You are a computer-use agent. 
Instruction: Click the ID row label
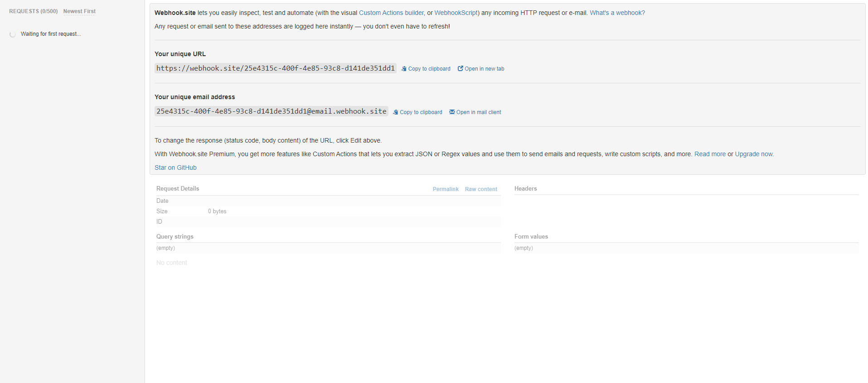159,222
